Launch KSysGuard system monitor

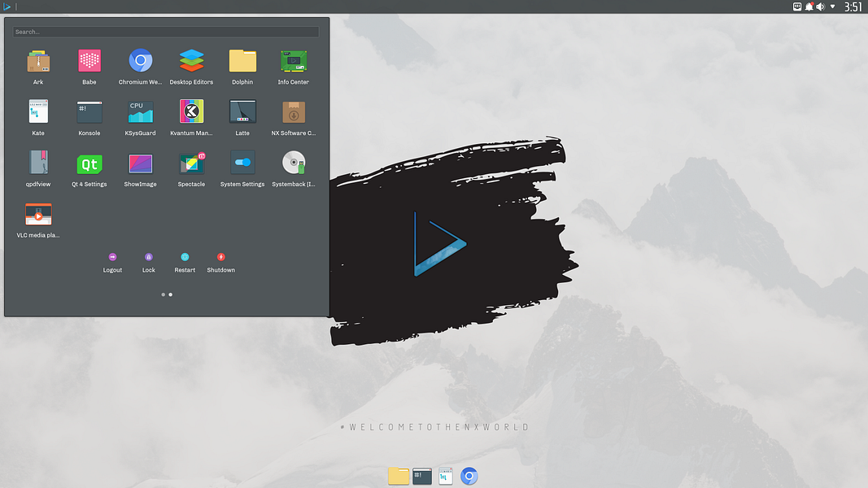pos(140,117)
